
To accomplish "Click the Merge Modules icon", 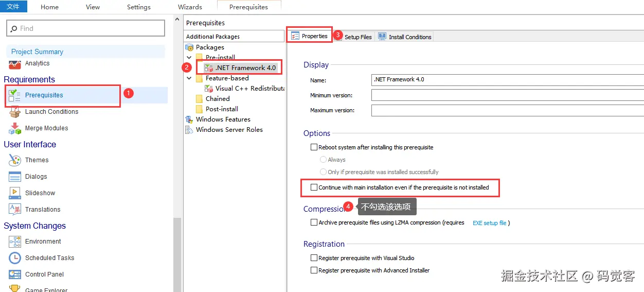I will tap(15, 128).
